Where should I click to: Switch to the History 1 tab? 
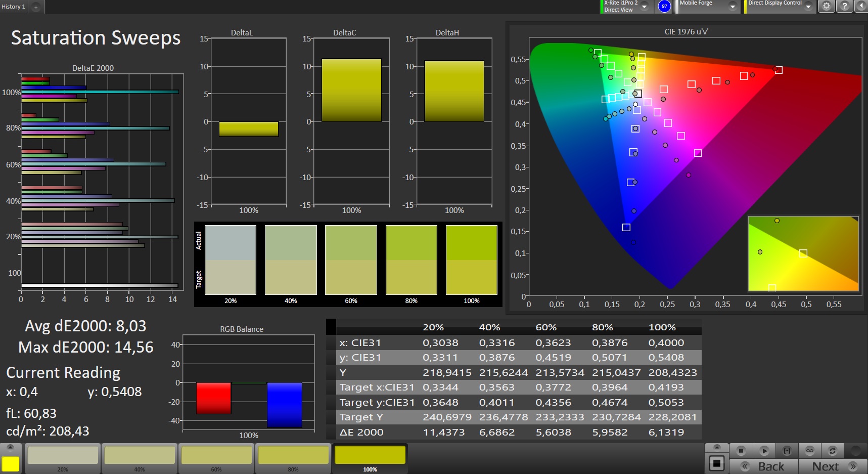pos(14,7)
